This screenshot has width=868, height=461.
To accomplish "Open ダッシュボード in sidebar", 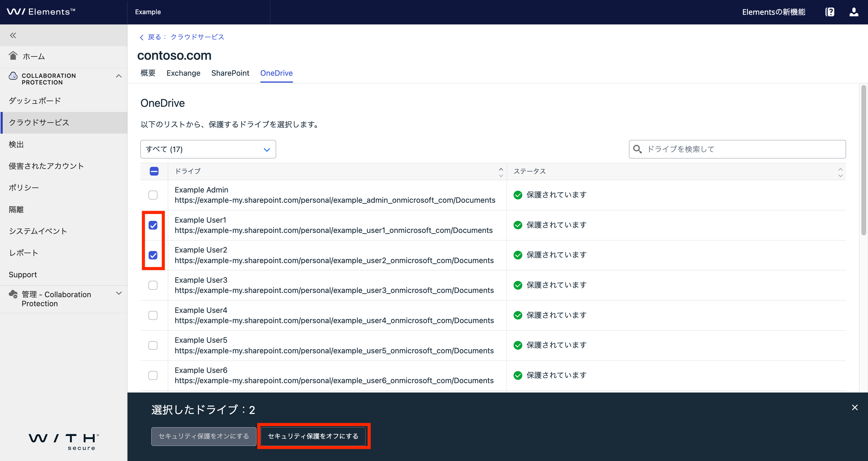I will pos(64,100).
